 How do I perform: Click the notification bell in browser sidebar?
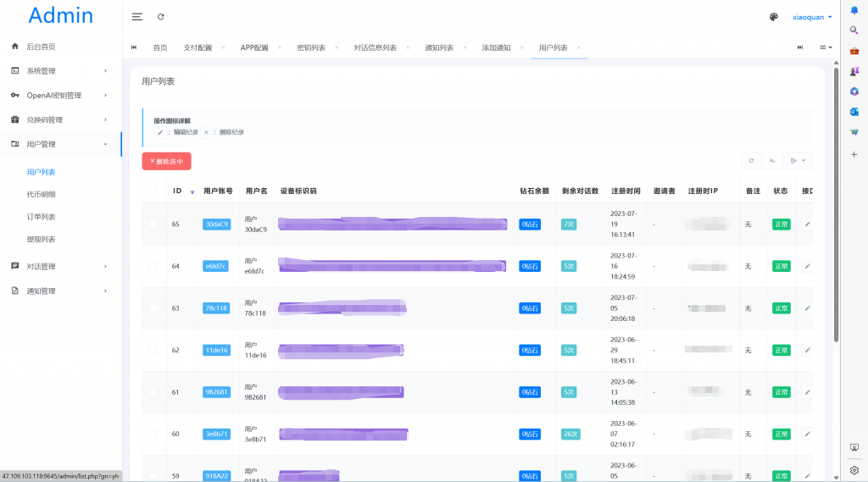pos(854,10)
